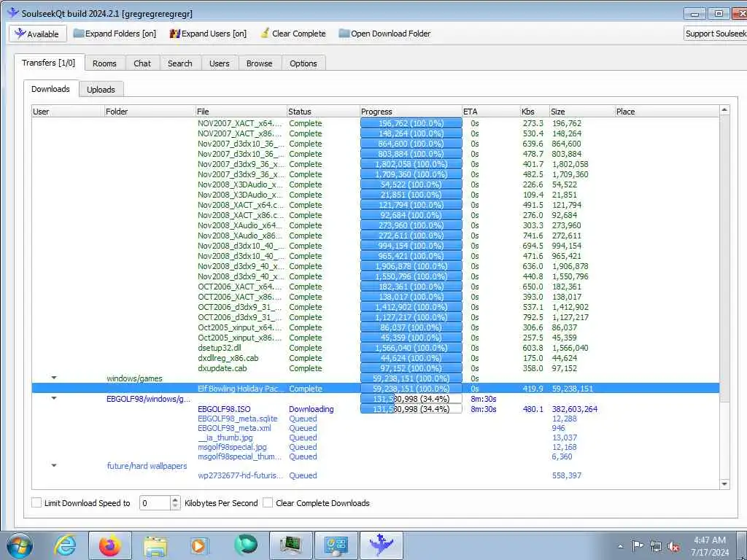Open Windows Explorer folder taskbar icon
Viewport: 747px width, 560px height.
click(155, 545)
